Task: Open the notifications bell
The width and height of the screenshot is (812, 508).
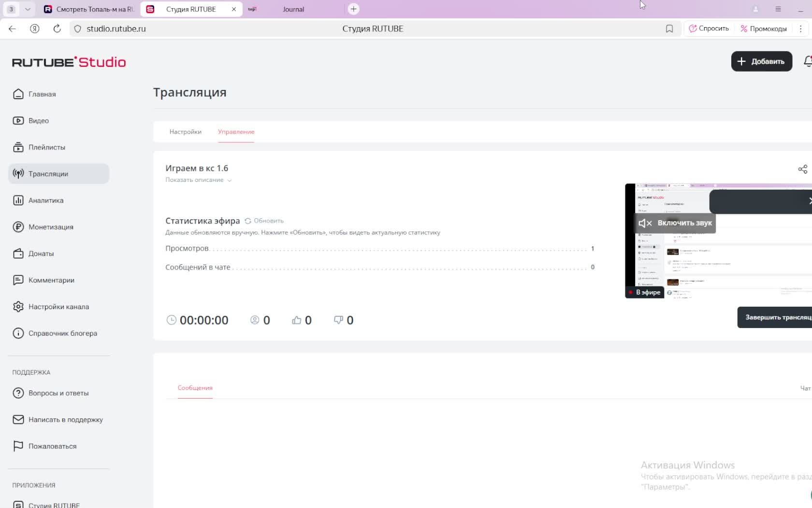Action: point(808,61)
